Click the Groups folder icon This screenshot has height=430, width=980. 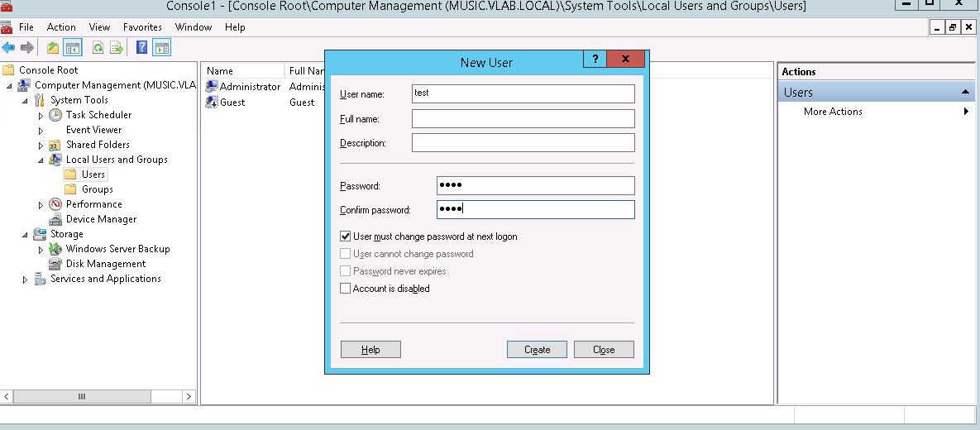(x=70, y=189)
